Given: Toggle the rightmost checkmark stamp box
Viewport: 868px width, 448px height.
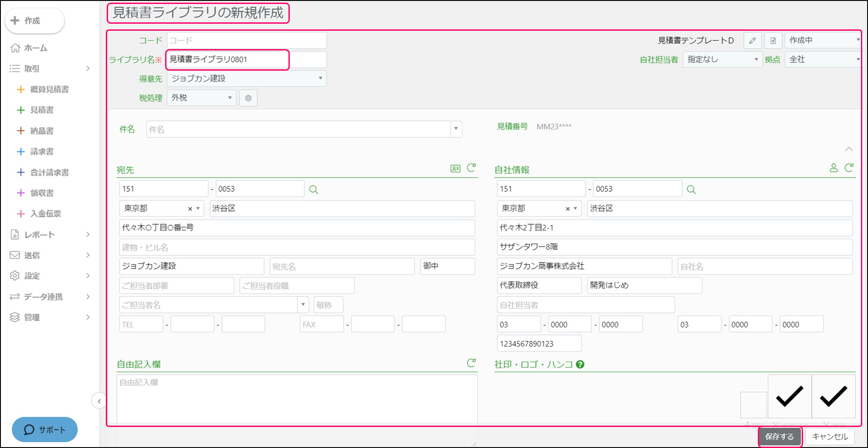Looking at the screenshot, I should [x=833, y=396].
